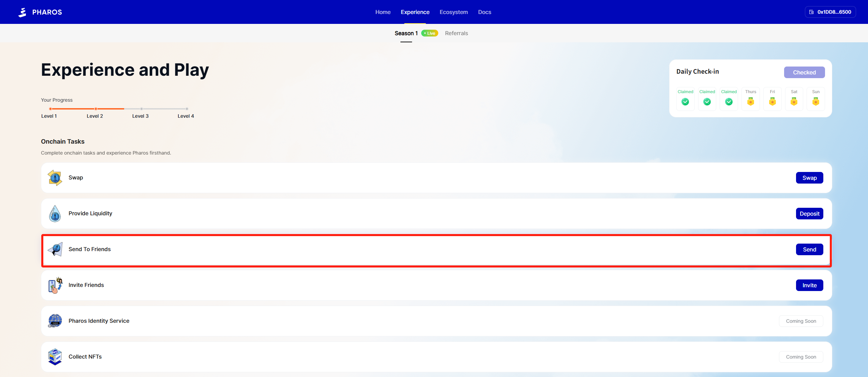868x377 pixels.
Task: Open wallet address 0x1DD8...6500 button
Action: coord(830,12)
